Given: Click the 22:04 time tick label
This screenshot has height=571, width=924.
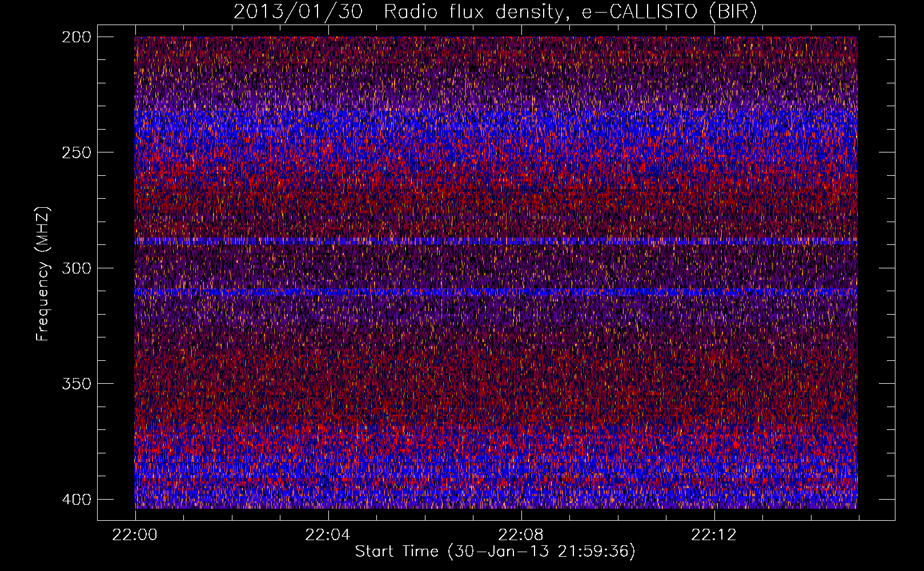Looking at the screenshot, I should [328, 535].
